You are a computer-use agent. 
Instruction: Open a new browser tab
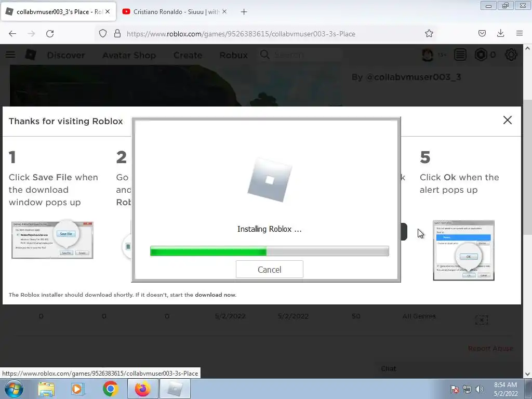click(x=244, y=12)
